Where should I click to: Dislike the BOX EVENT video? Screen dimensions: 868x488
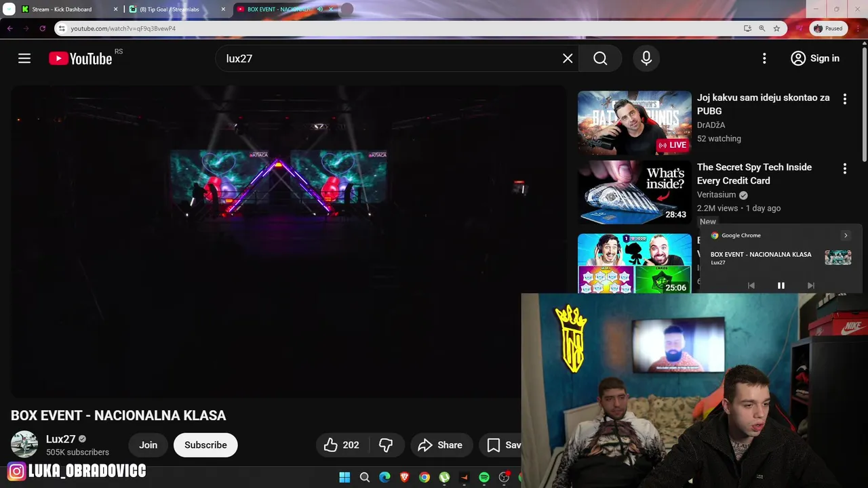click(386, 445)
